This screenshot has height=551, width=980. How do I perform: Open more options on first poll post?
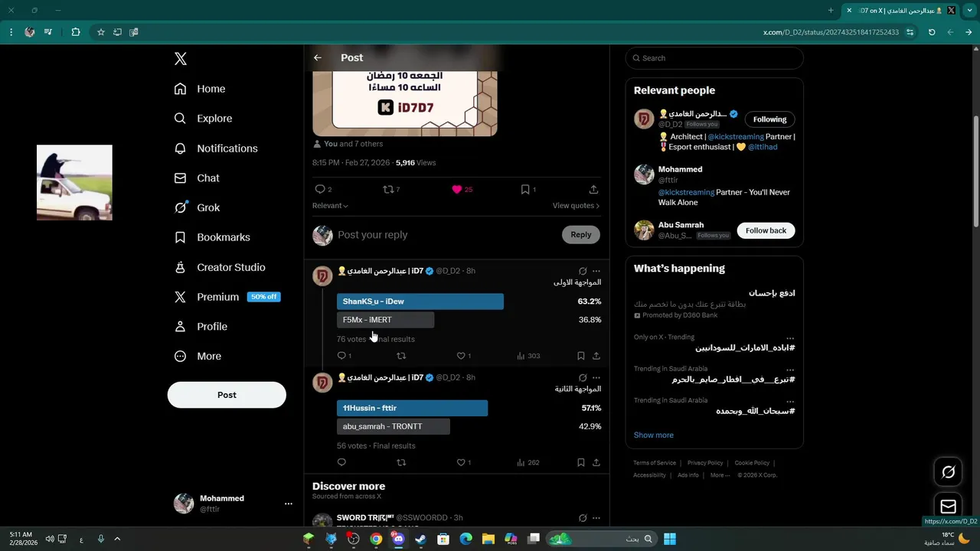tap(596, 271)
